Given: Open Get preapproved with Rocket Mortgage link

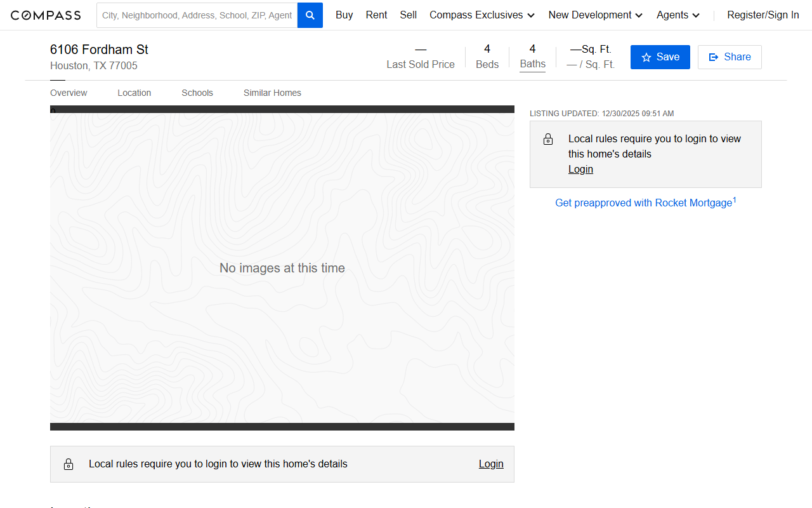Looking at the screenshot, I should (x=646, y=203).
